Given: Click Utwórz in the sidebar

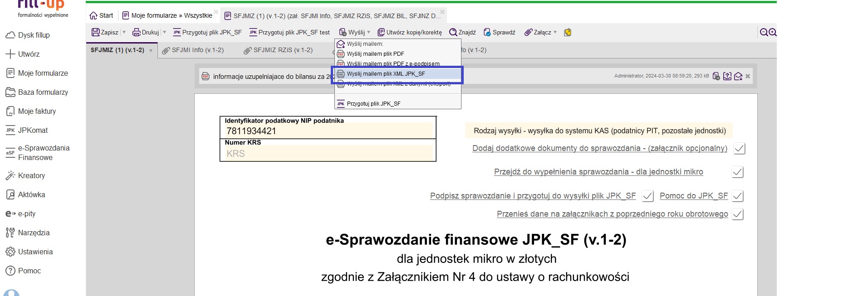Looking at the screenshot, I should [23, 54].
